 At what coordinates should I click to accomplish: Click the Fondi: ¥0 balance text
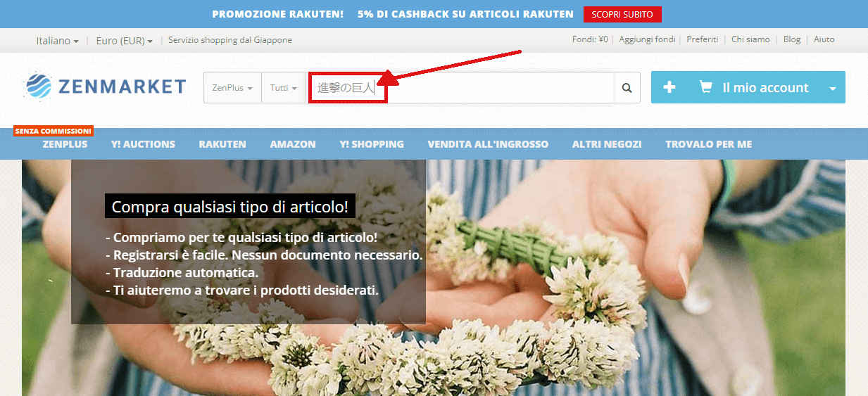click(x=590, y=39)
